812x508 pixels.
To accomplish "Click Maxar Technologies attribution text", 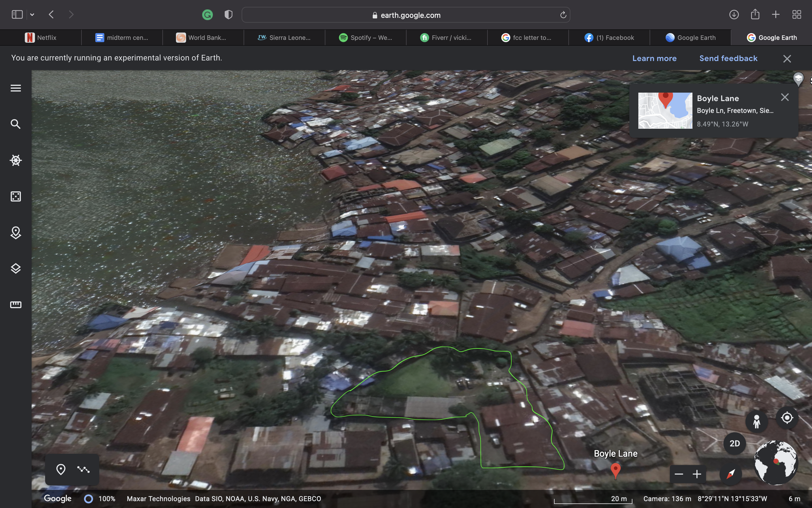I will click(159, 499).
